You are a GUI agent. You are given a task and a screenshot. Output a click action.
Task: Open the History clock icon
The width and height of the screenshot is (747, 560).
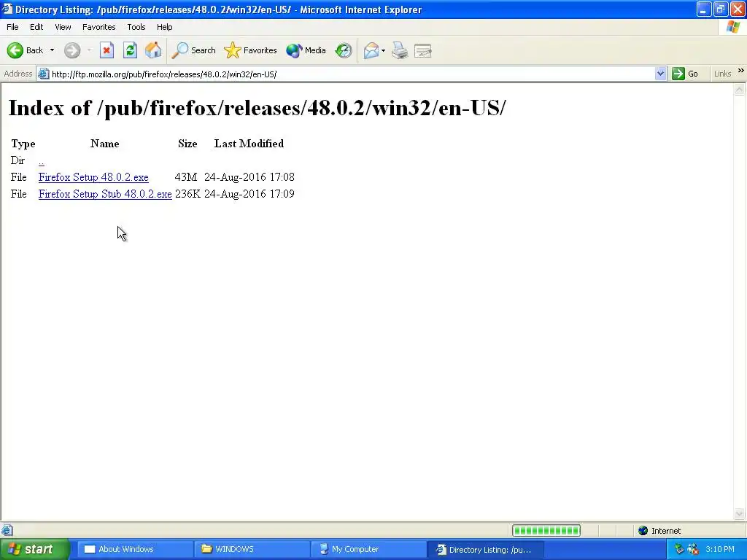tap(344, 50)
